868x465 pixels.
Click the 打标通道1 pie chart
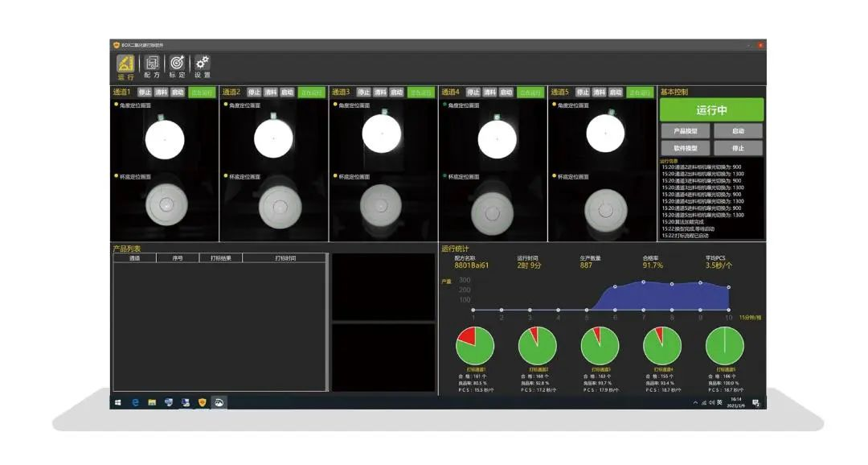coord(475,346)
